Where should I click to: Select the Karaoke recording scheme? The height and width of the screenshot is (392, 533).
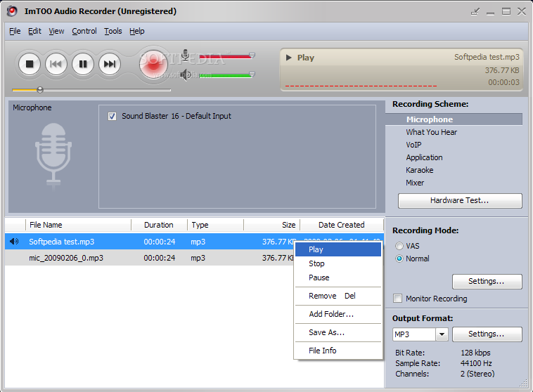(x=420, y=170)
